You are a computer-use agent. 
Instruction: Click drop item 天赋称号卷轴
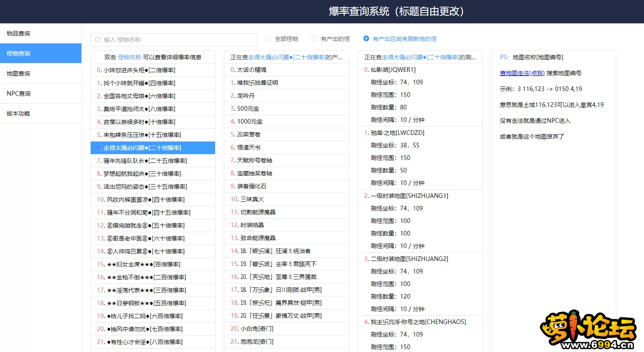coord(287,160)
